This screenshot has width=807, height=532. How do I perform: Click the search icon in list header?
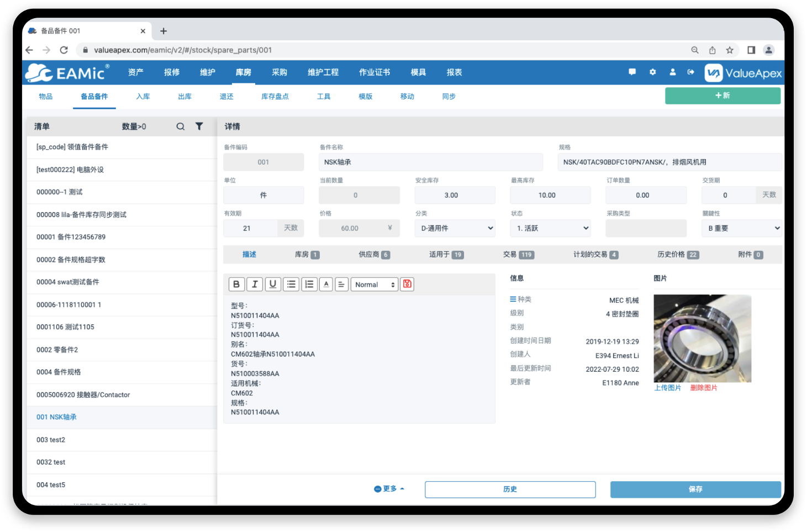pyautogui.click(x=181, y=127)
